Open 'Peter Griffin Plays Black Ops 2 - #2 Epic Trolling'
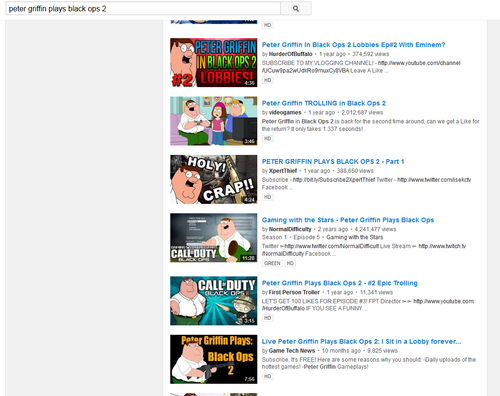 339,283
